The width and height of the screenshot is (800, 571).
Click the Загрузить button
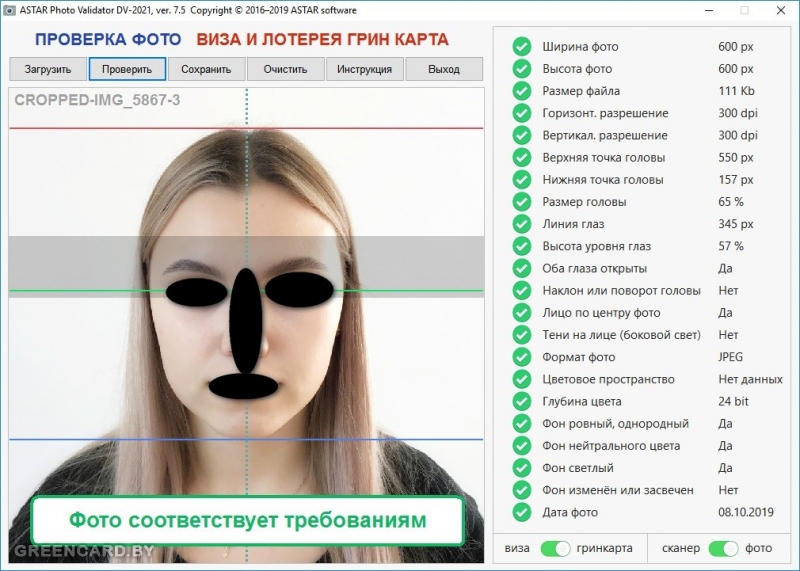click(48, 69)
